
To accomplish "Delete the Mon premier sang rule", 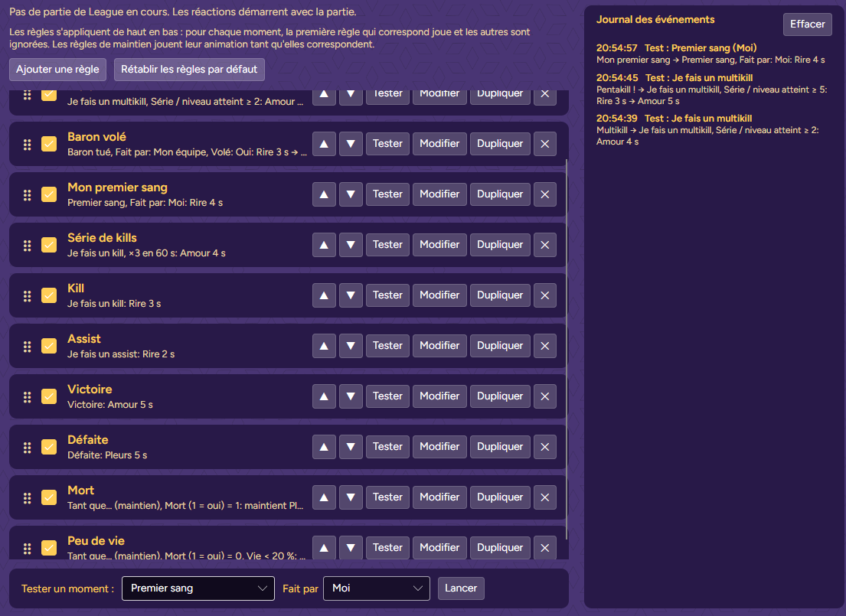I will point(545,194).
